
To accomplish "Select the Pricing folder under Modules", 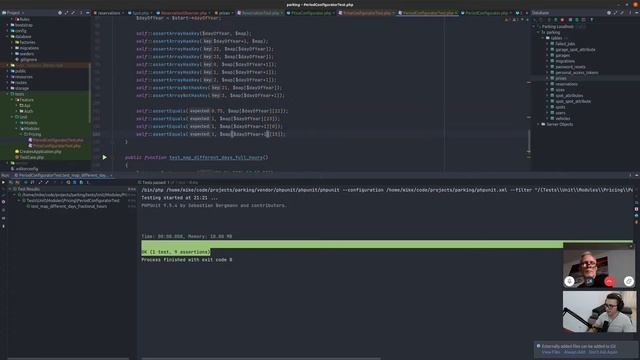I will [35, 134].
